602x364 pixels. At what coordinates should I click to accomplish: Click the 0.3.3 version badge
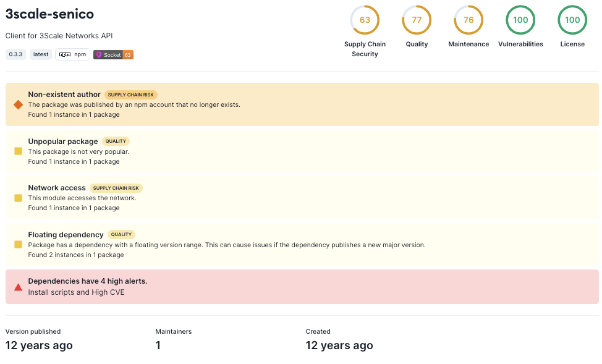pos(15,54)
